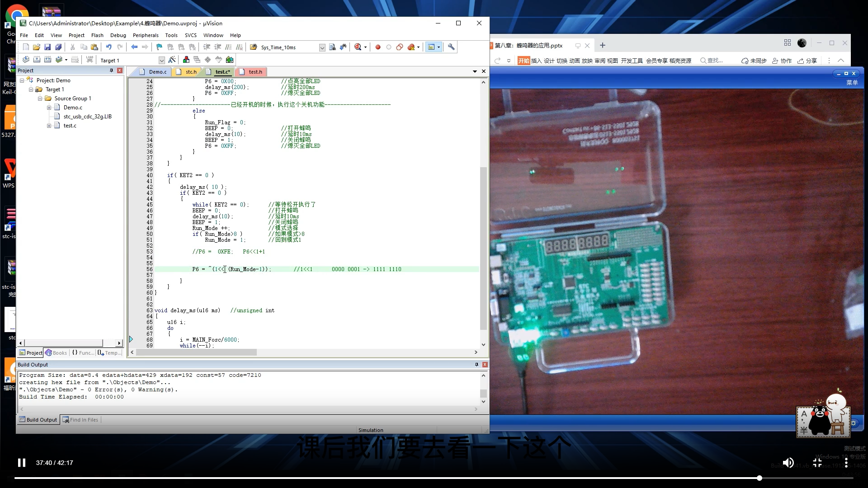The height and width of the screenshot is (488, 868).
Task: Click the Paste clipboard icon
Action: tap(94, 47)
